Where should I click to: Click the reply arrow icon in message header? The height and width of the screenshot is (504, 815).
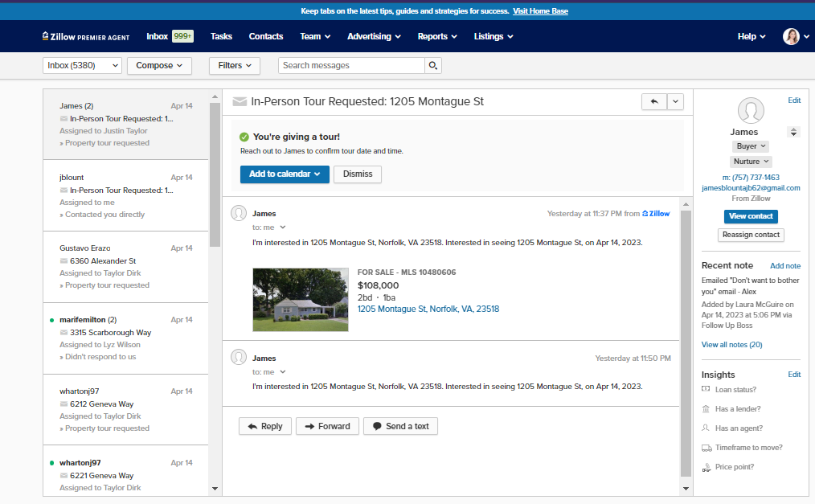pyautogui.click(x=654, y=101)
